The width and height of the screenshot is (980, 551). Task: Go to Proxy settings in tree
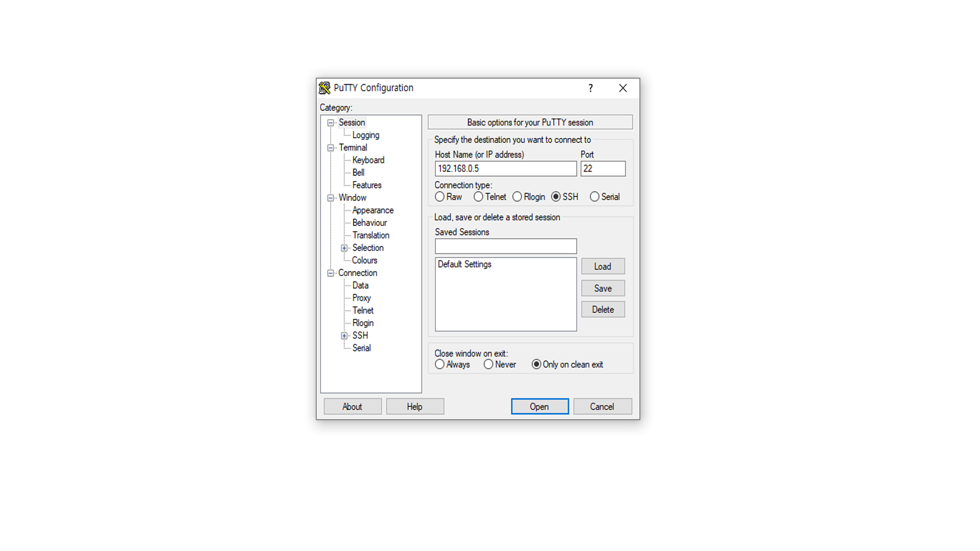[361, 298]
